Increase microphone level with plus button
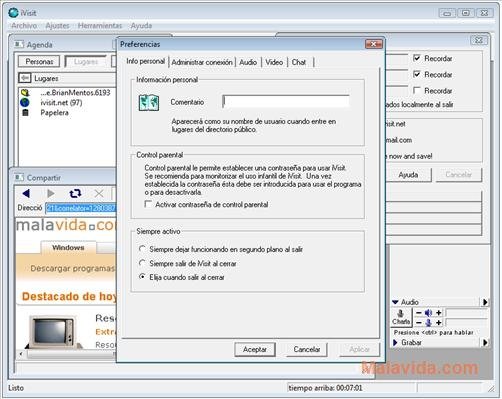The height and width of the screenshot is (399, 502). 439,322
